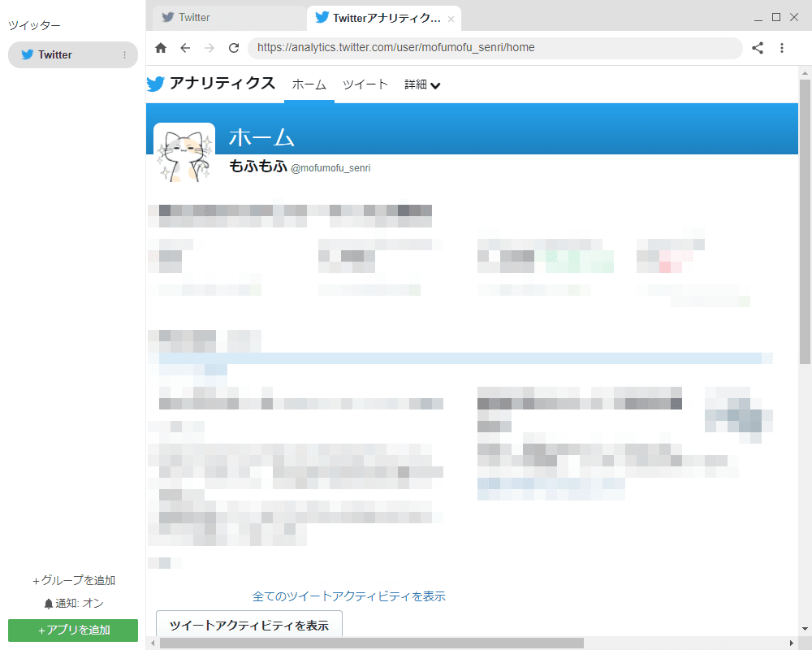The image size is (812, 650).
Task: Open the three-dot browser menu
Action: 782,48
